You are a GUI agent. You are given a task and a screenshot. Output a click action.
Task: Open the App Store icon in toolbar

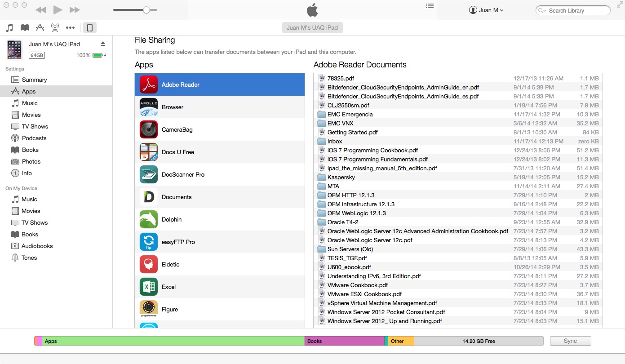pos(40,28)
